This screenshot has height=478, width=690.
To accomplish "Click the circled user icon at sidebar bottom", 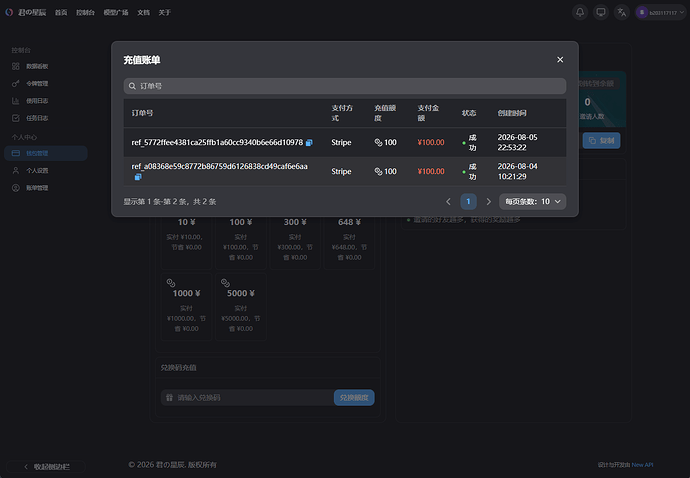I will point(16,188).
